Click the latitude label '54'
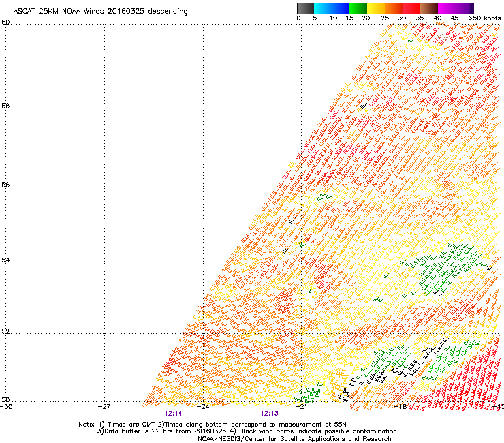Image resolution: width=504 pixels, height=443 pixels. 5,260
